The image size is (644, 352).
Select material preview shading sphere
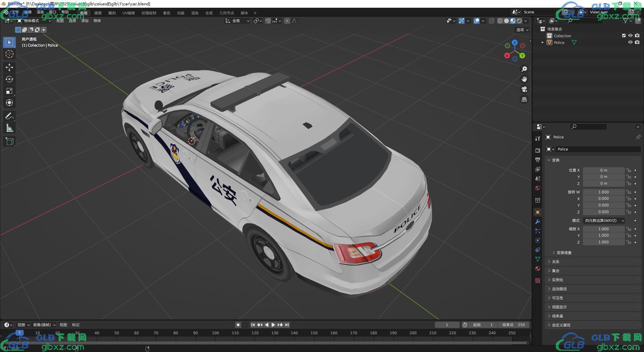[513, 21]
